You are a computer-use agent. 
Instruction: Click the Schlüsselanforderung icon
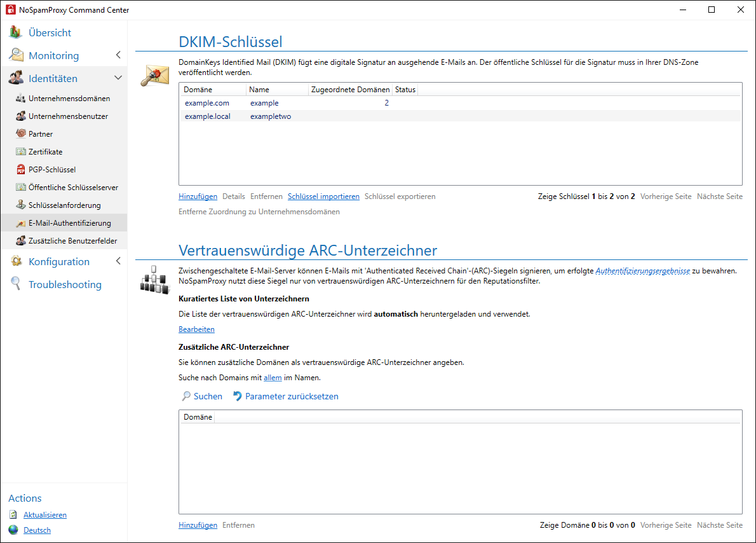[x=21, y=205]
